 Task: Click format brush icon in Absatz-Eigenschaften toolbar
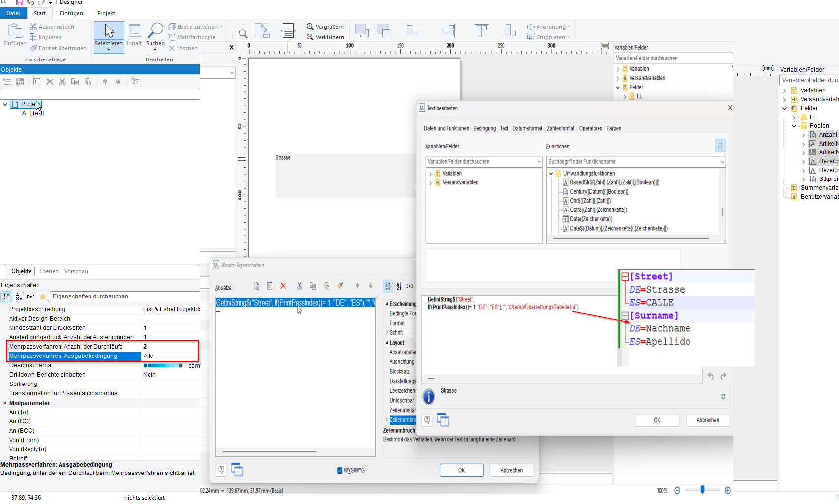click(x=340, y=286)
